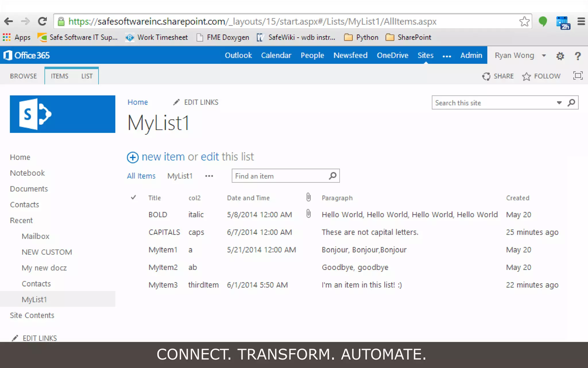Open Admin from the top bar

coord(471,55)
